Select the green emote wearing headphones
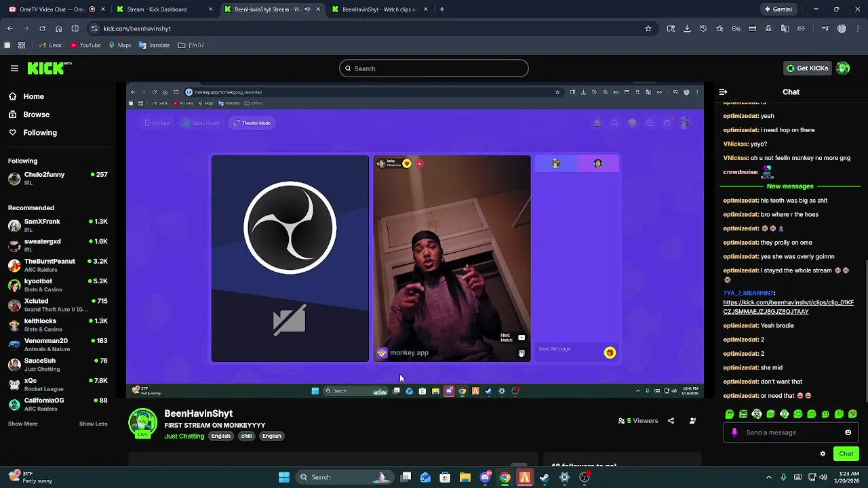Viewport: 868px width, 488px height. (757, 414)
